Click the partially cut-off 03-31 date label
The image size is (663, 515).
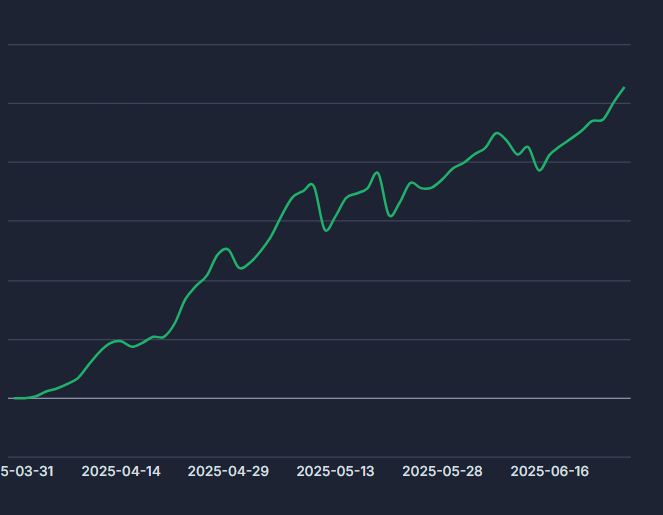(27, 471)
